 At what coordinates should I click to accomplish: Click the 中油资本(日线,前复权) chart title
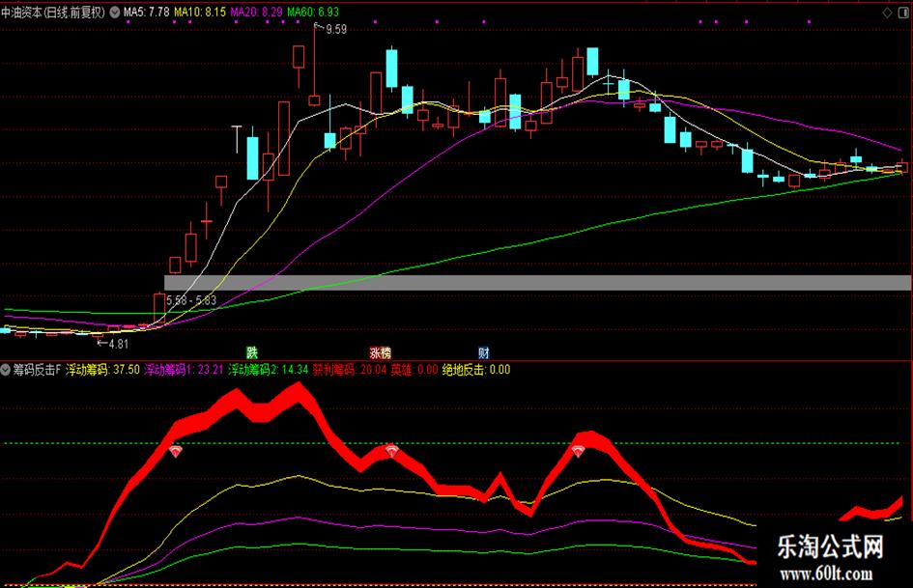53,13
